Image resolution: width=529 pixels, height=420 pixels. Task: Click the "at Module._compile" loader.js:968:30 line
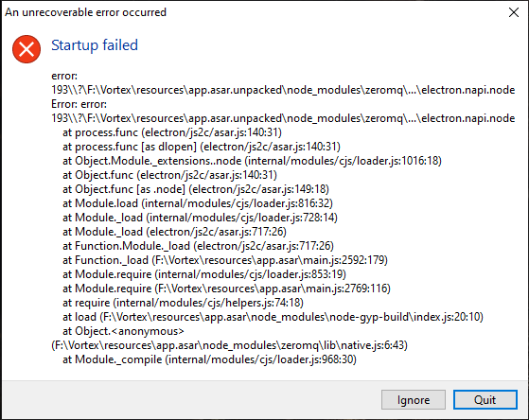point(209,359)
